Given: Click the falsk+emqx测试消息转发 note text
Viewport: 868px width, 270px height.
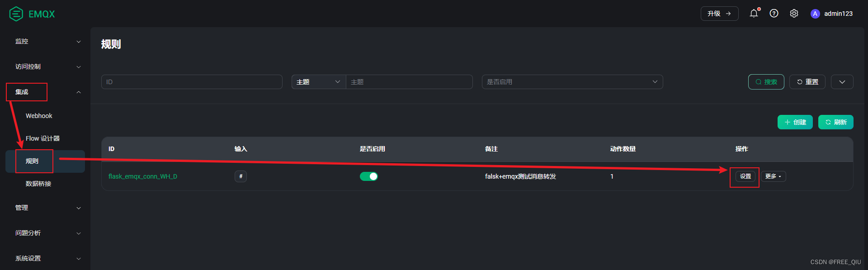Looking at the screenshot, I should (x=520, y=176).
